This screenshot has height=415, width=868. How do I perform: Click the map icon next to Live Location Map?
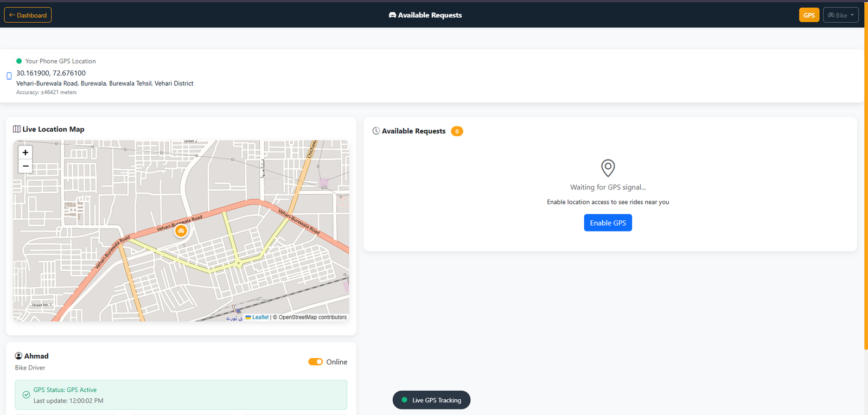point(17,129)
